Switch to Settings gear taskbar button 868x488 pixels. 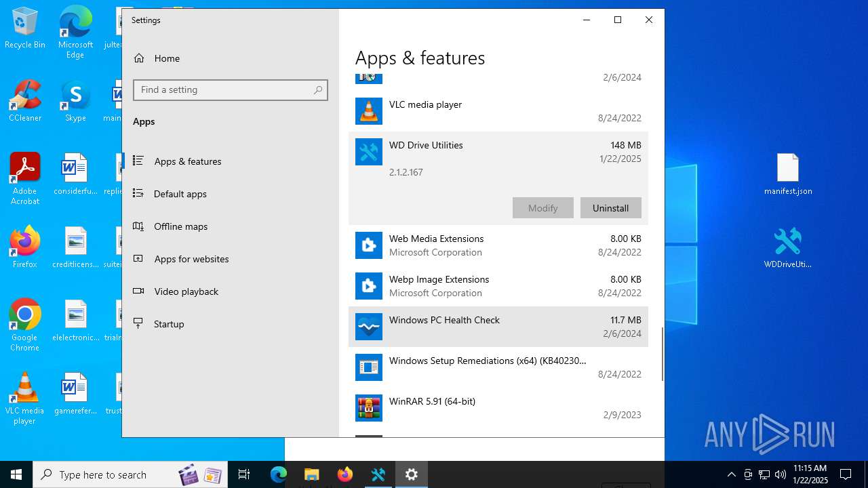click(411, 474)
